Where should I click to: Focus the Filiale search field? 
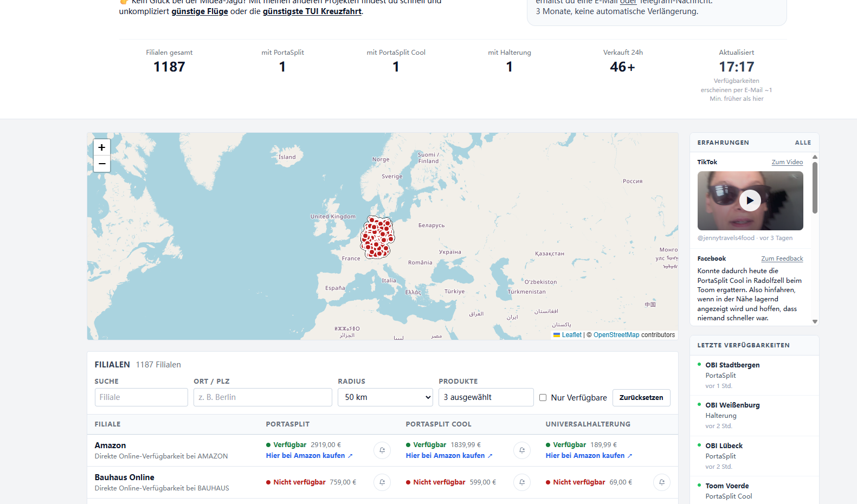click(x=141, y=397)
